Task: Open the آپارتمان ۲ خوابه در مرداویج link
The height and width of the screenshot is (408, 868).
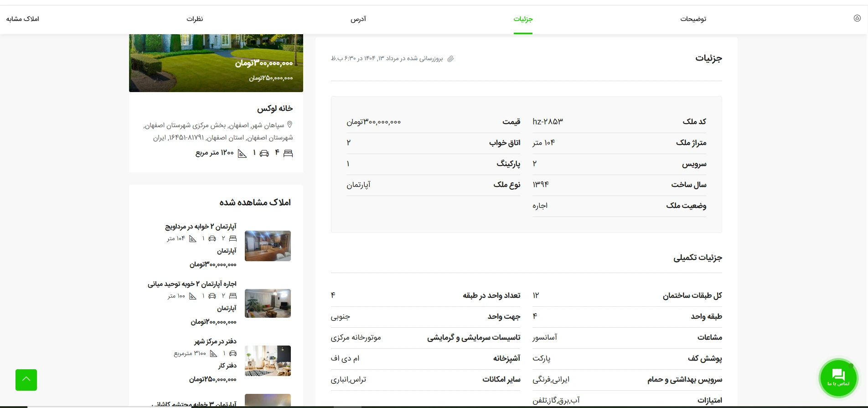Action: 201,227
